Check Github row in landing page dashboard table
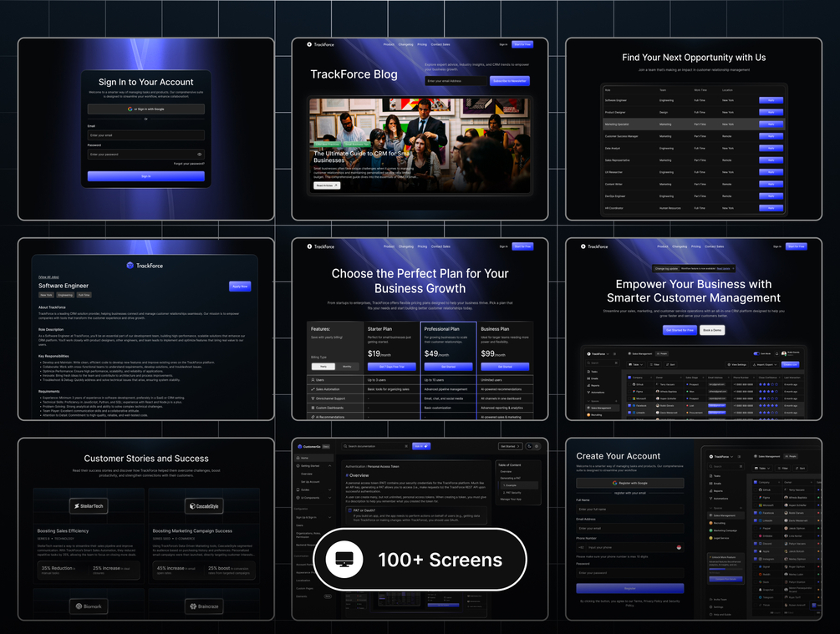This screenshot has width=840, height=634. [x=629, y=384]
